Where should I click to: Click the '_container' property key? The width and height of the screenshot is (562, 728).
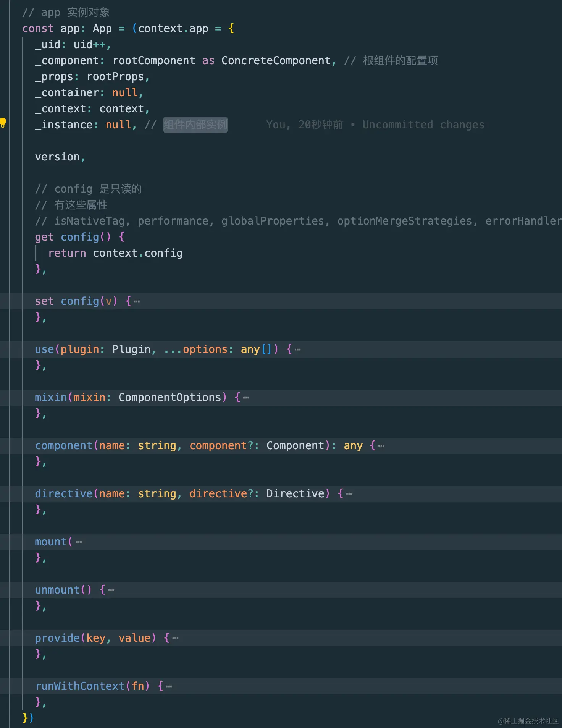tap(67, 93)
